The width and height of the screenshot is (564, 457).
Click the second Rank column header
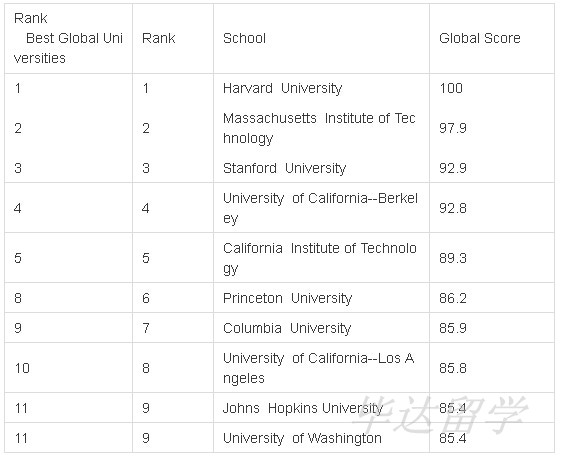(159, 38)
